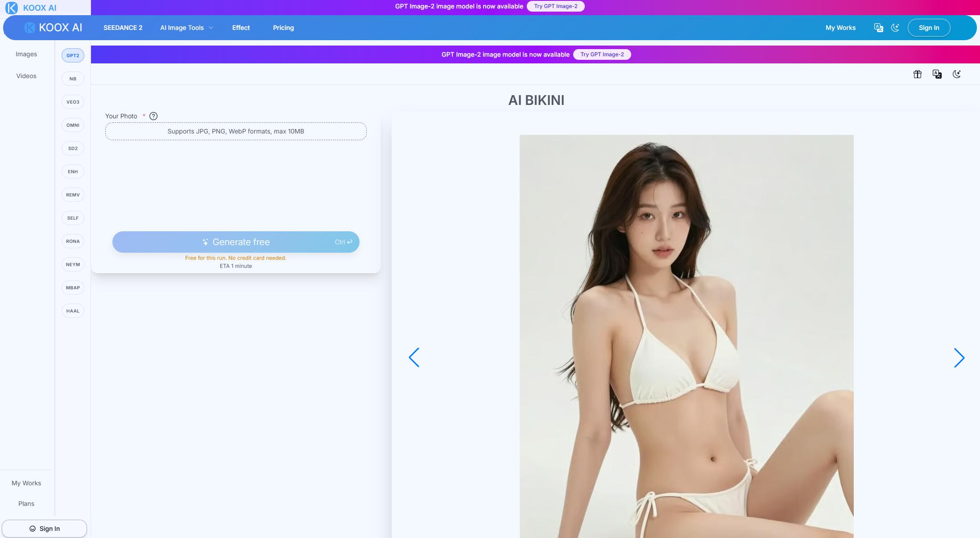
Task: Click the sample bikini preview image
Action: tap(686, 336)
